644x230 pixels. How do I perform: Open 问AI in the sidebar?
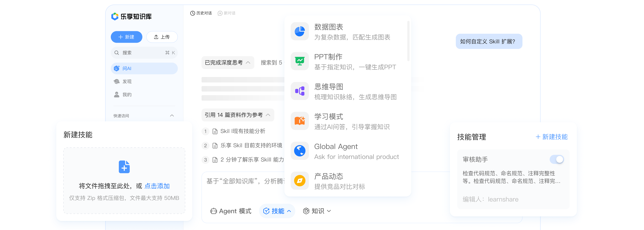tap(144, 68)
